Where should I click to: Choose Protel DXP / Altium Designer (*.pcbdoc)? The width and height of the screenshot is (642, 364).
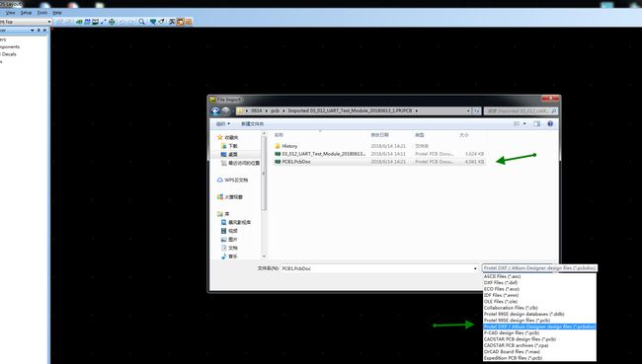(539, 327)
